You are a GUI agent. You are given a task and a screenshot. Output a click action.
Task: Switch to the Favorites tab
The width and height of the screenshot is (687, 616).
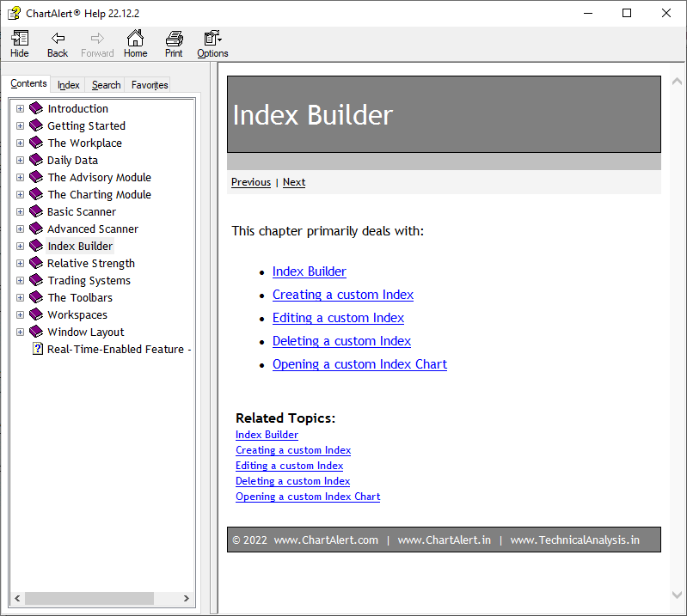(x=150, y=85)
